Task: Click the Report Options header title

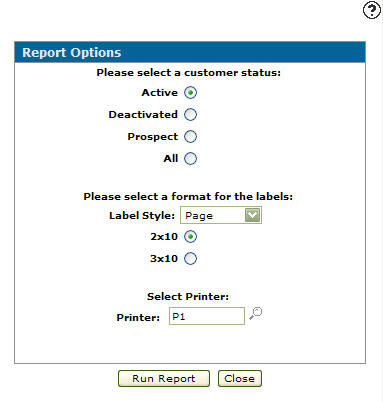Action: point(72,53)
